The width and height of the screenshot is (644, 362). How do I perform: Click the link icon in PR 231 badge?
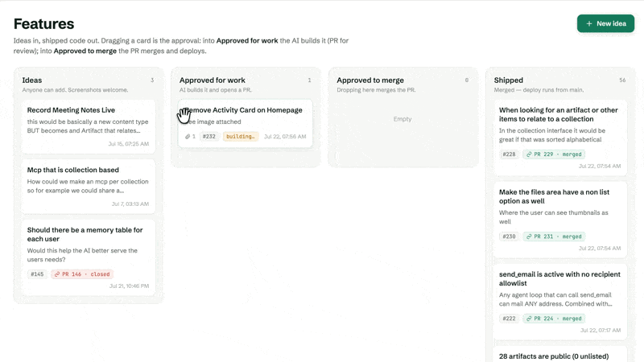(x=529, y=237)
